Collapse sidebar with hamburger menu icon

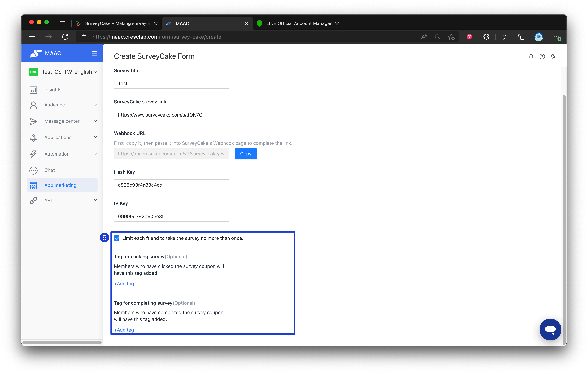[95, 53]
